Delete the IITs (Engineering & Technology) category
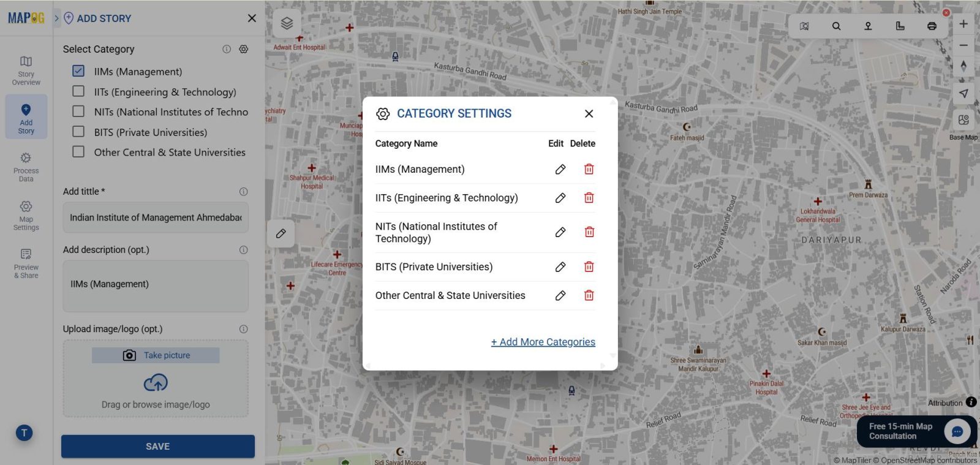Screen dimensions: 980x465 [x=589, y=198]
